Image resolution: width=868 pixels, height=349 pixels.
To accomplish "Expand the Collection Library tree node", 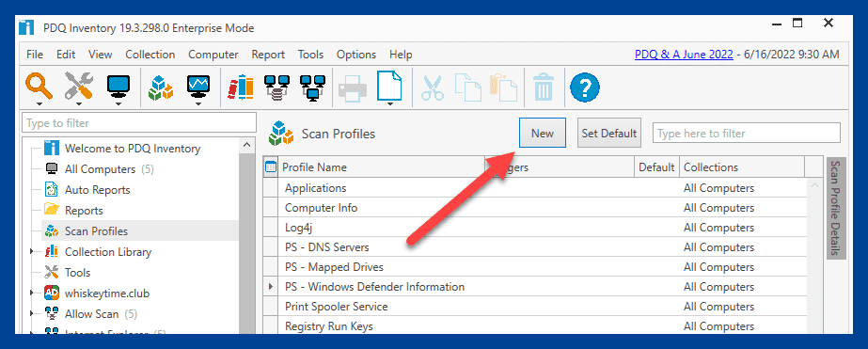I will [32, 252].
